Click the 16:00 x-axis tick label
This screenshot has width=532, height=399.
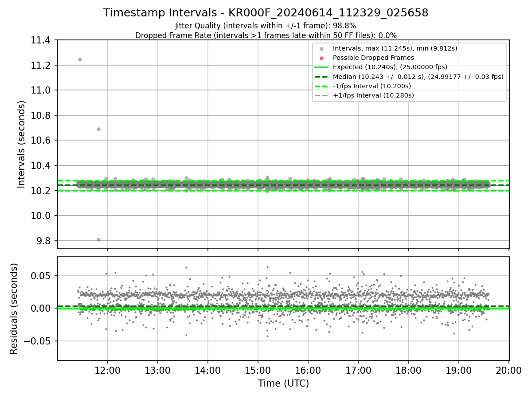308,370
